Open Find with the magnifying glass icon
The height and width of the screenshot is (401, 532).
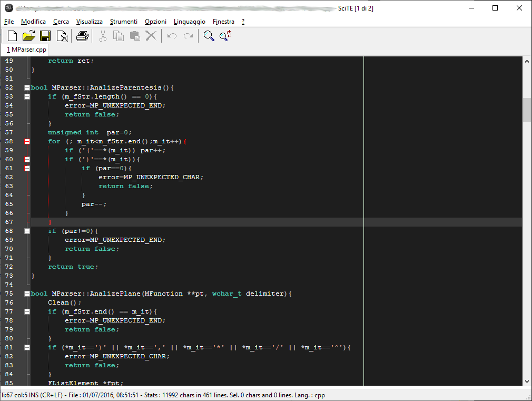pyautogui.click(x=209, y=36)
